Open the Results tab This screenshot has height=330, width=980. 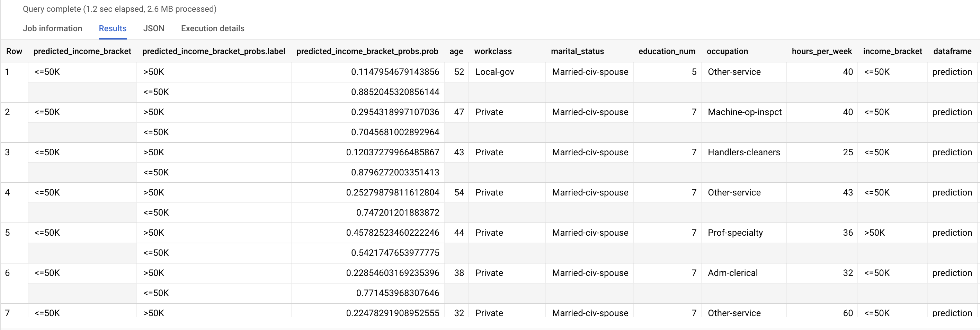112,28
